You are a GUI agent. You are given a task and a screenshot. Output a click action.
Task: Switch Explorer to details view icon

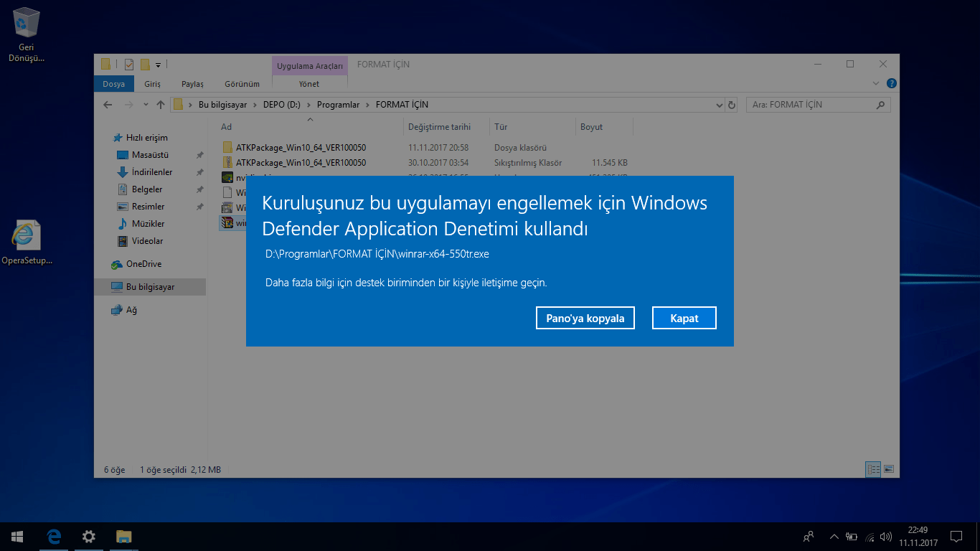click(x=874, y=469)
